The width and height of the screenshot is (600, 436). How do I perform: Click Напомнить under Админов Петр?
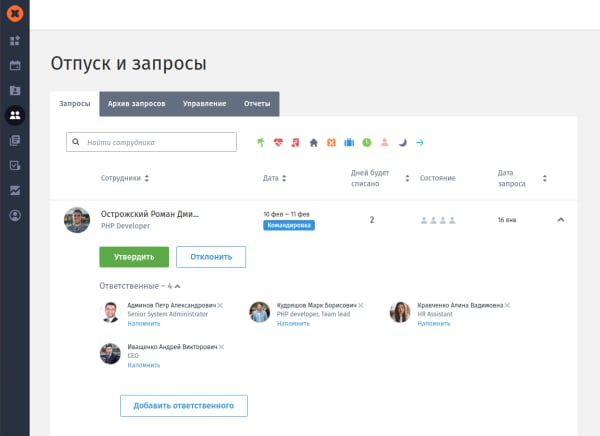[143, 323]
